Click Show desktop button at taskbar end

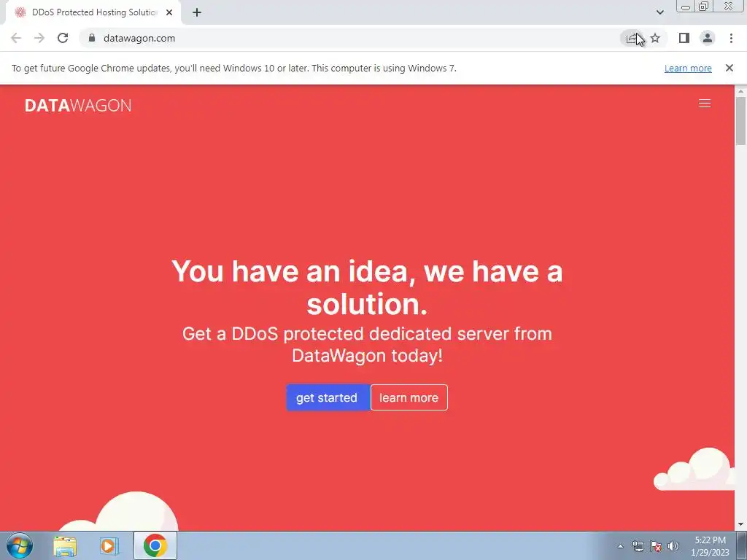[x=742, y=545]
